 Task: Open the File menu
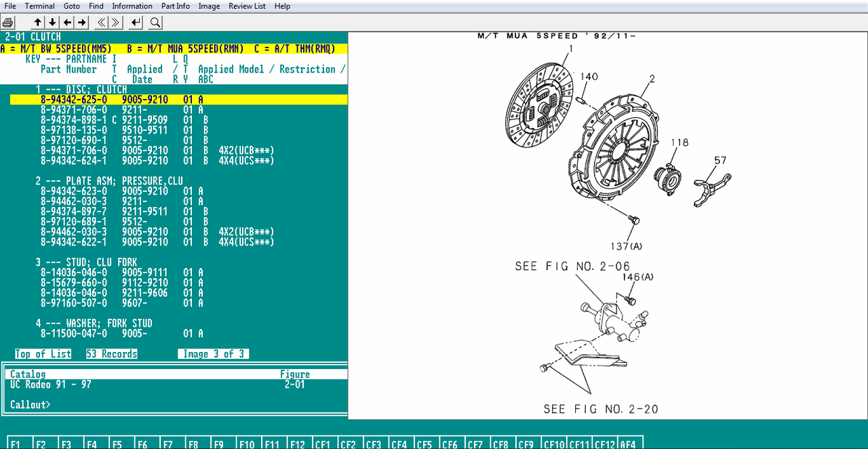click(x=10, y=6)
